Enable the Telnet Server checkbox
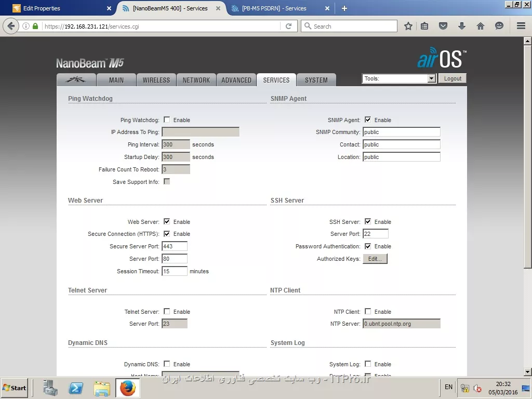 [167, 312]
